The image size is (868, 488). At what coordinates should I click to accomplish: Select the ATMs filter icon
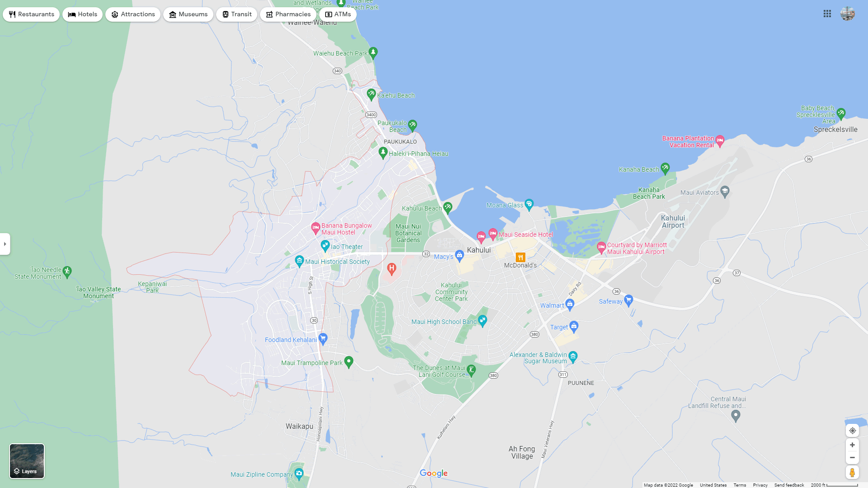pos(337,14)
